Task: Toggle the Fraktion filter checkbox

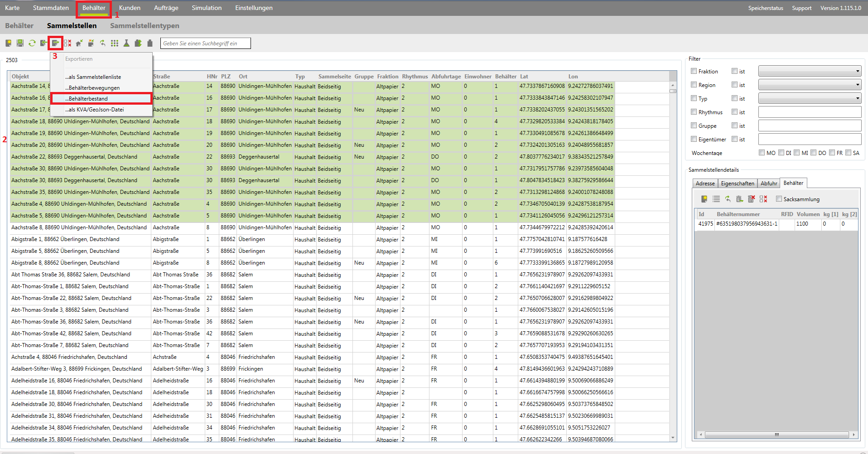Action: pyautogui.click(x=694, y=71)
